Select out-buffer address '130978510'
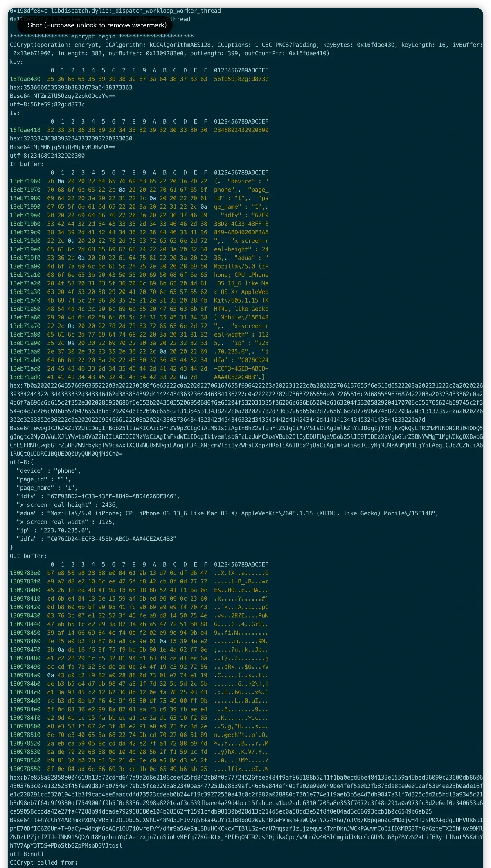The height and width of the screenshot is (868, 491). pos(25,735)
